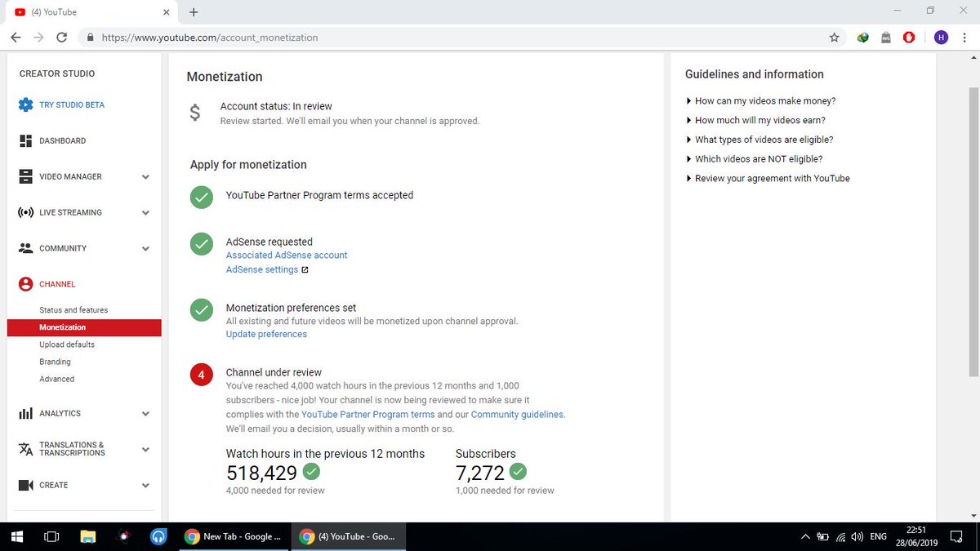Open the notification center icon
Image resolution: width=980 pixels, height=551 pixels.
957,537
